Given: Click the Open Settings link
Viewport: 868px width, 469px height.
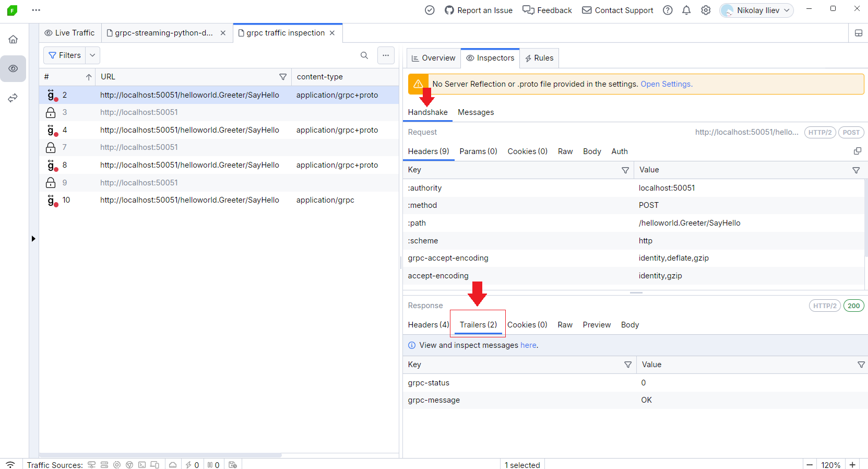Looking at the screenshot, I should (x=667, y=84).
